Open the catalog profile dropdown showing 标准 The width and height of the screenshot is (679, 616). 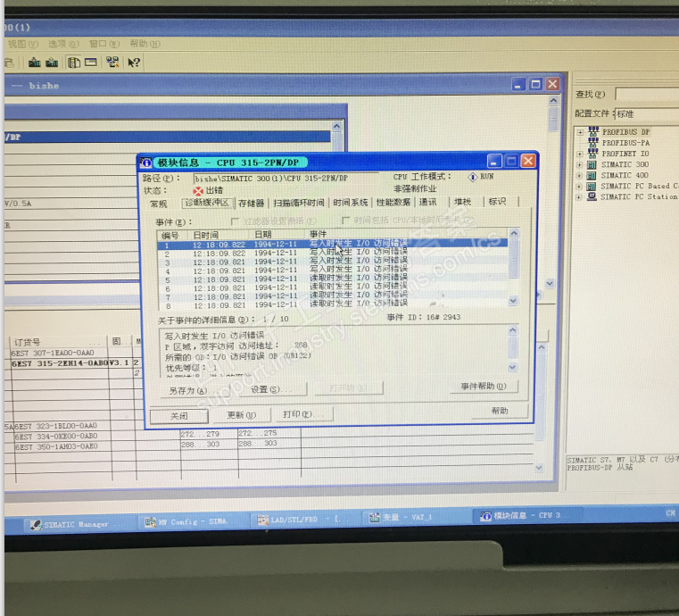tap(647, 114)
